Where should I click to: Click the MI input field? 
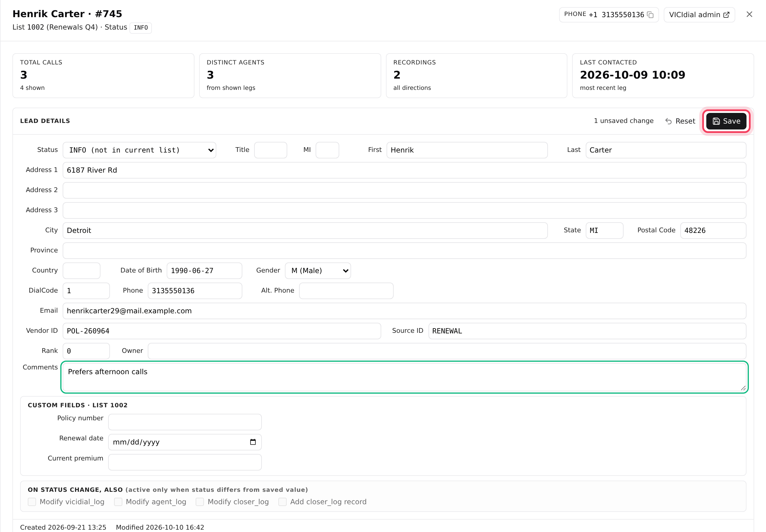pyautogui.click(x=327, y=150)
